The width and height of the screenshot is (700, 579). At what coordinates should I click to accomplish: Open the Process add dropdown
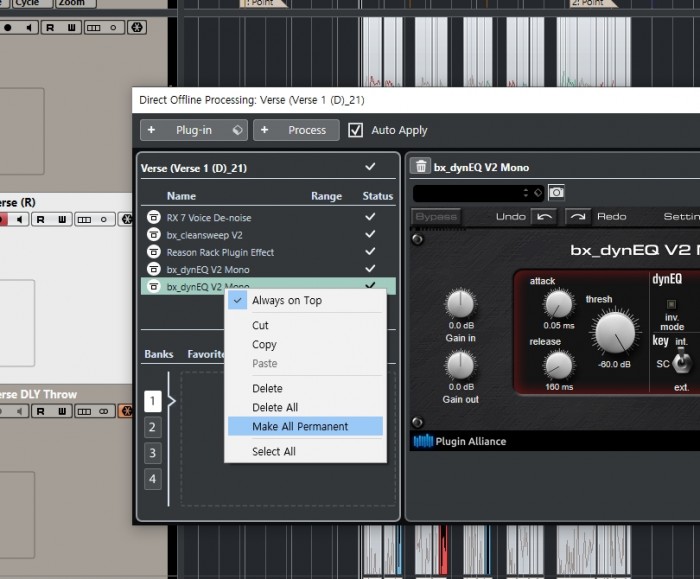pyautogui.click(x=296, y=130)
